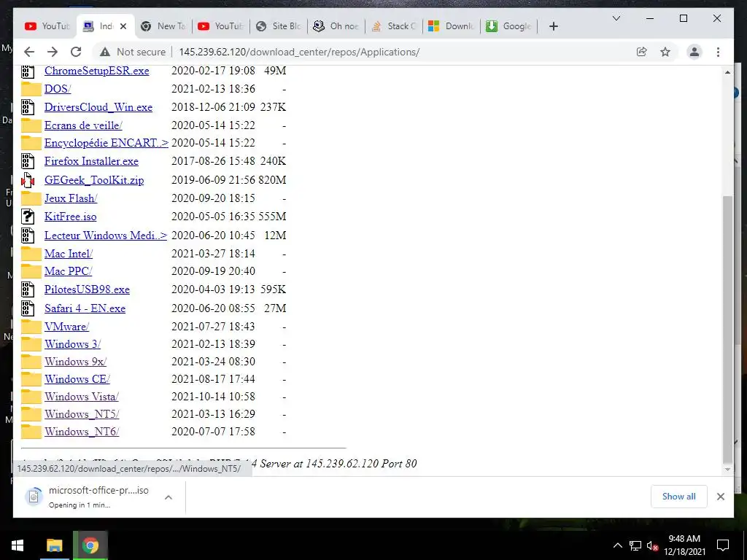This screenshot has height=560, width=747.
Task: Open the Windows_NT6/ folder
Action: [x=82, y=432]
